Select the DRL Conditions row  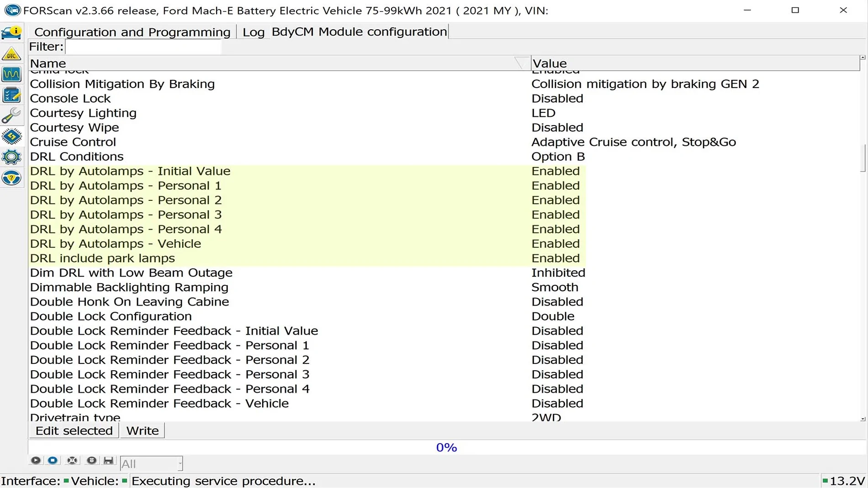(x=444, y=157)
